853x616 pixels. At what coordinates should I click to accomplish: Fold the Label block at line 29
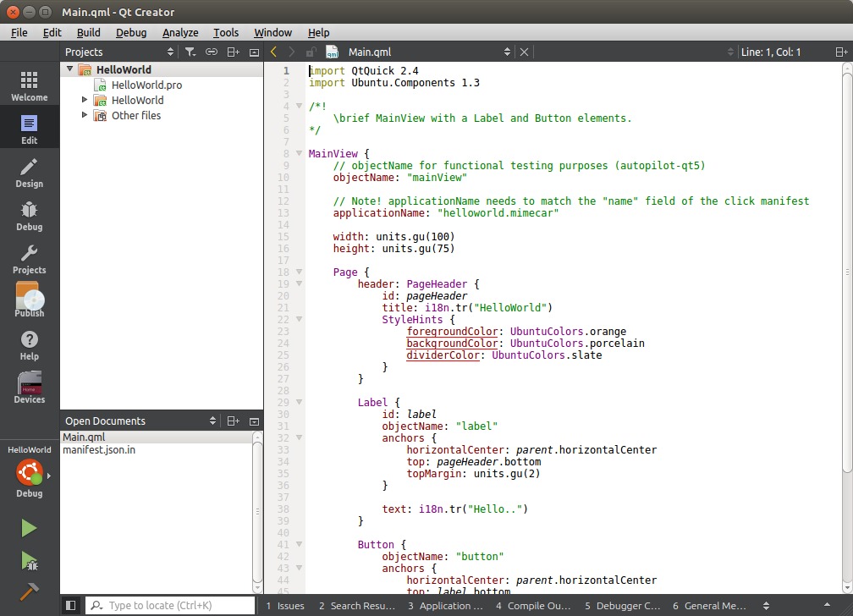click(299, 402)
